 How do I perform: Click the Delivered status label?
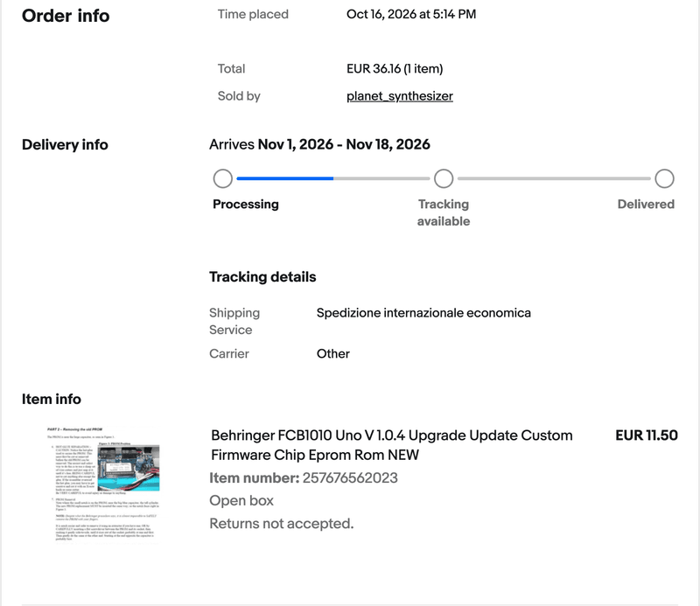(x=646, y=204)
